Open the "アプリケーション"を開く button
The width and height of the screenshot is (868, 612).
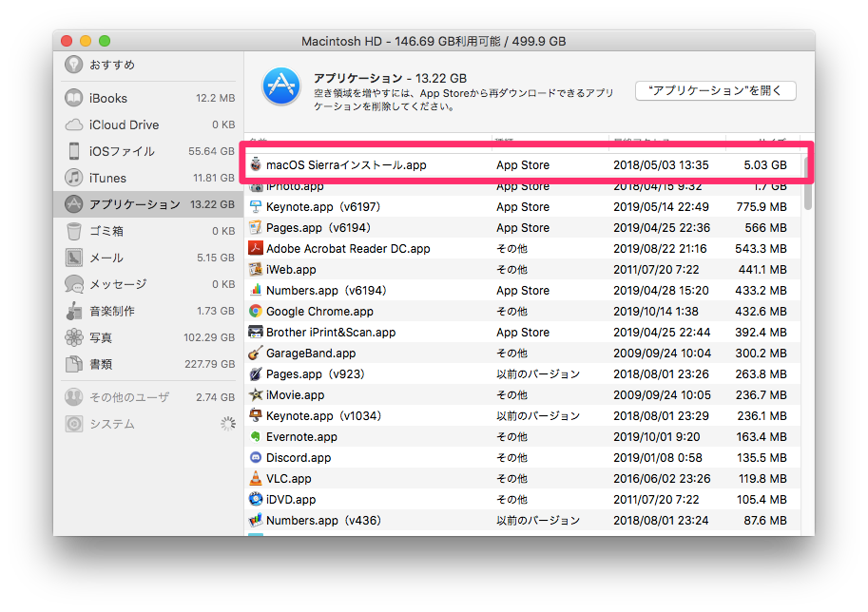(715, 90)
